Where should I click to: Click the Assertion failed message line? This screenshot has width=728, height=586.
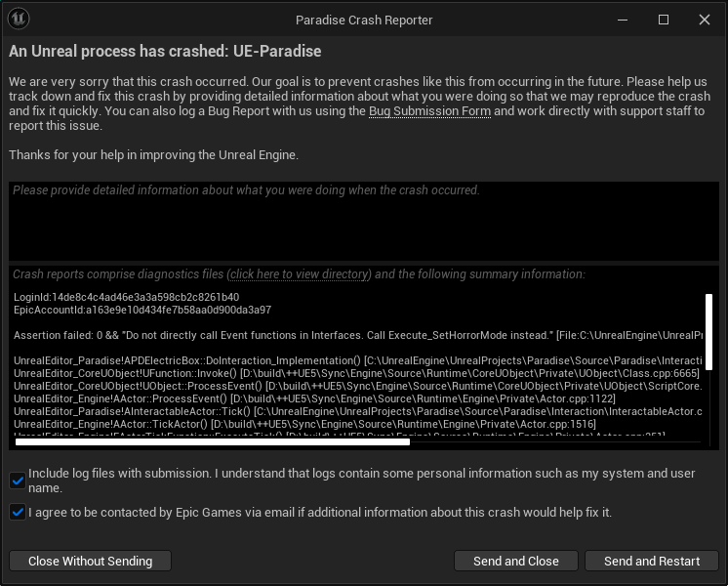pos(358,336)
